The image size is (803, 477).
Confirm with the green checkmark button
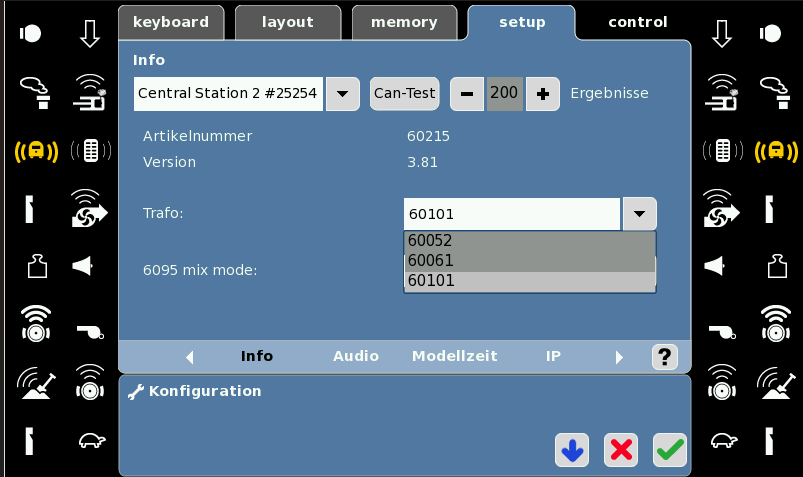pos(670,450)
